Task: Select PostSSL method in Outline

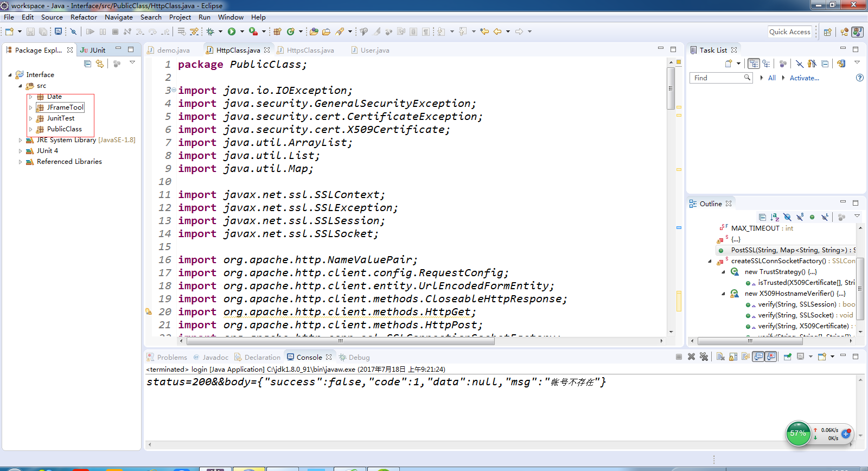Action: coord(786,250)
